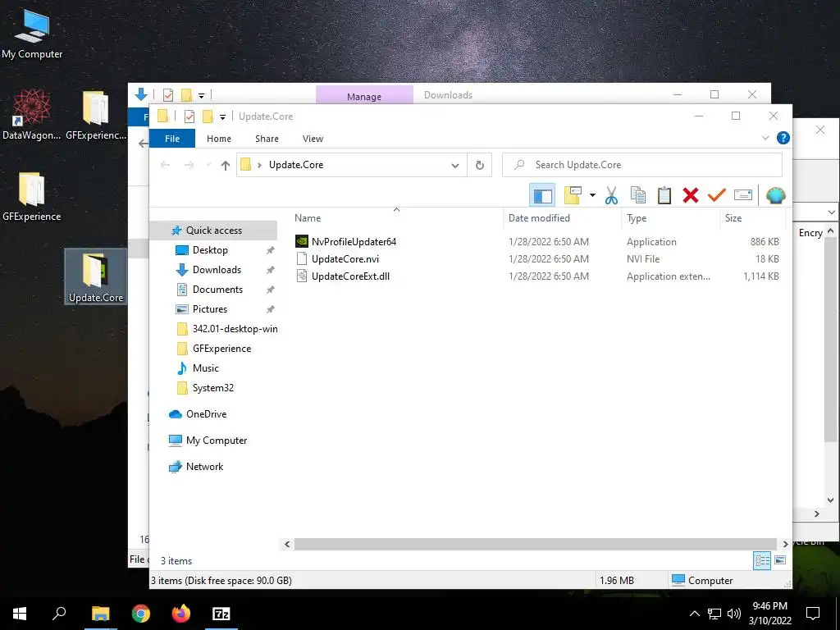
Task: Click the Back navigation arrow
Action: pos(166,165)
